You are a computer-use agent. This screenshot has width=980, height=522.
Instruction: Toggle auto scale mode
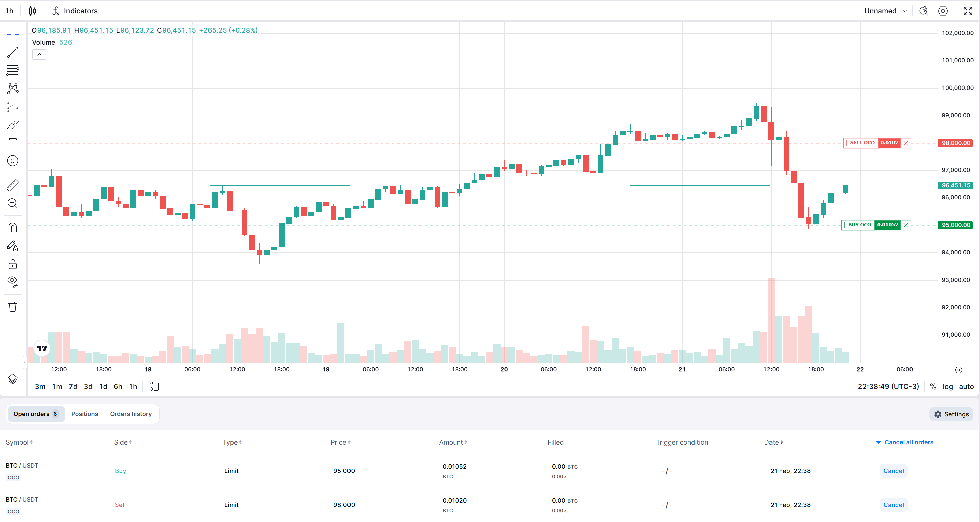(x=966, y=387)
